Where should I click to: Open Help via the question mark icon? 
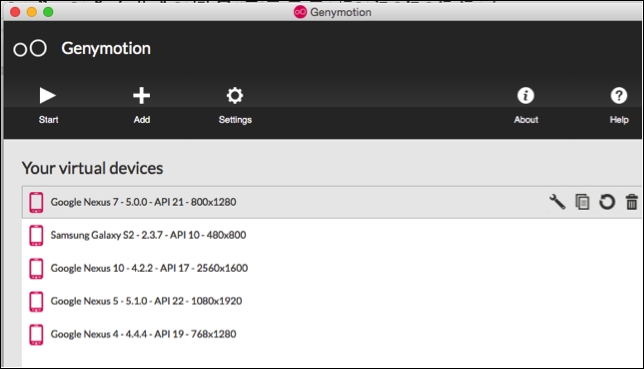619,96
